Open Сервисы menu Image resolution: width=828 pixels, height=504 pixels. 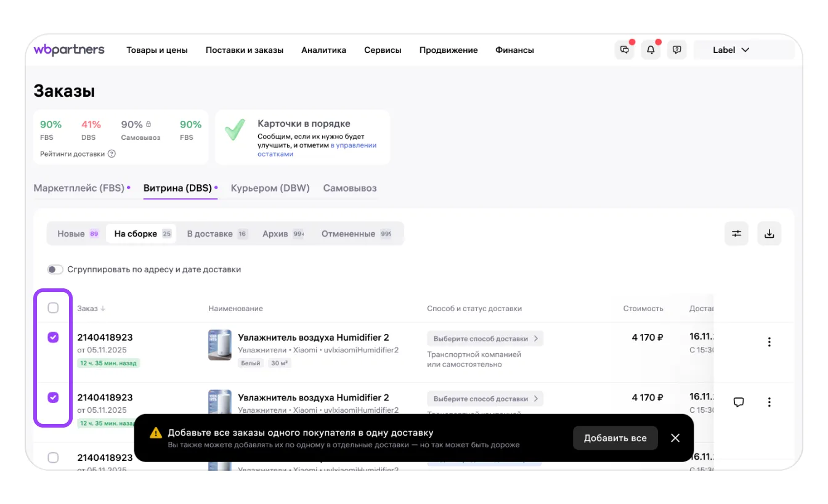[383, 50]
